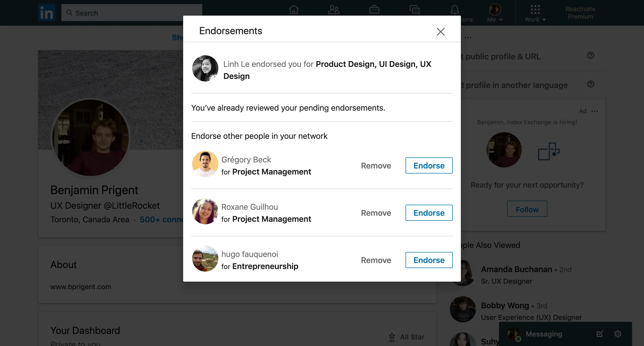
Task: Click the help icon beside public profile URL
Action: point(591,56)
